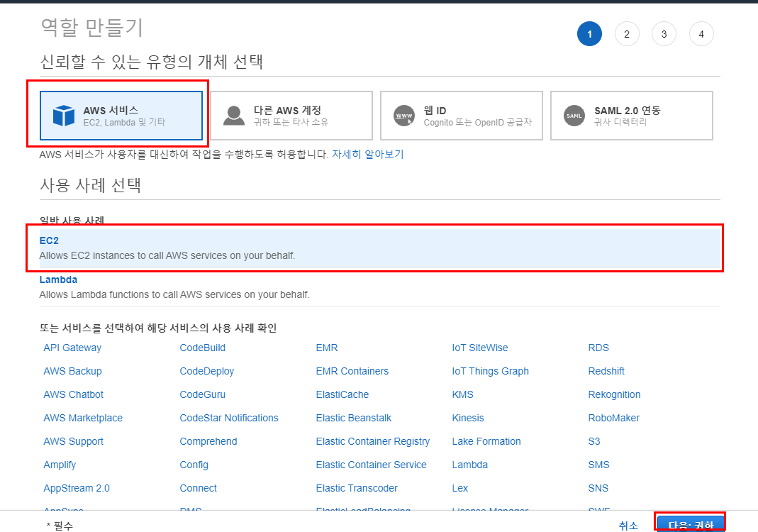
Task: Open ElastiCache service
Action: click(342, 394)
